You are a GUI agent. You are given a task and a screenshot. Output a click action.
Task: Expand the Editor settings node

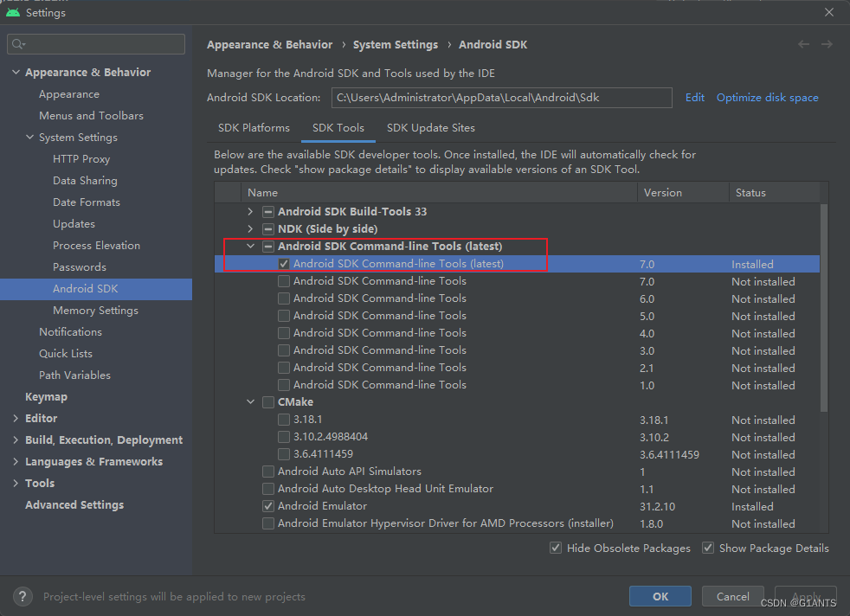pos(16,418)
